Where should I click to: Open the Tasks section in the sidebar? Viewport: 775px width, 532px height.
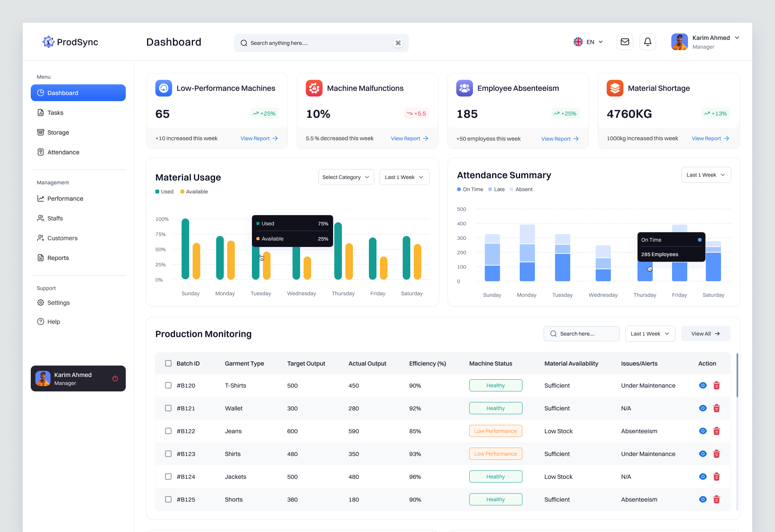pyautogui.click(x=55, y=112)
